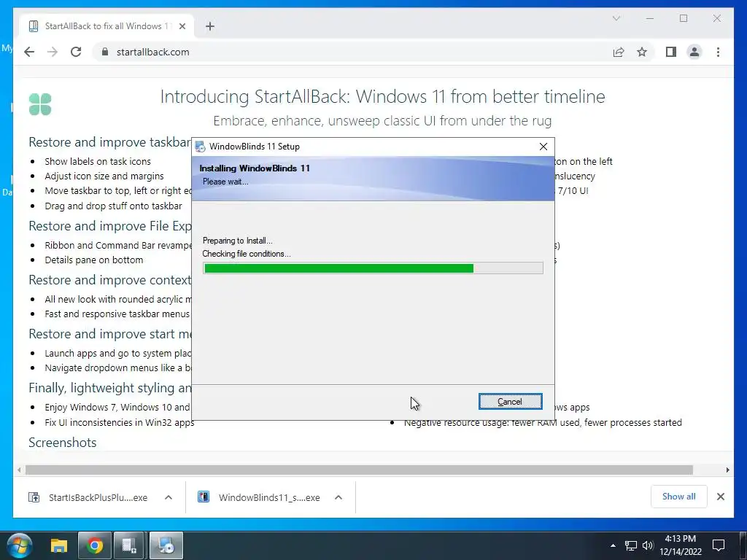Viewport: 747px width, 560px height.
Task: Close the WindowBlinds 11 Setup dialog
Action: pyautogui.click(x=543, y=147)
